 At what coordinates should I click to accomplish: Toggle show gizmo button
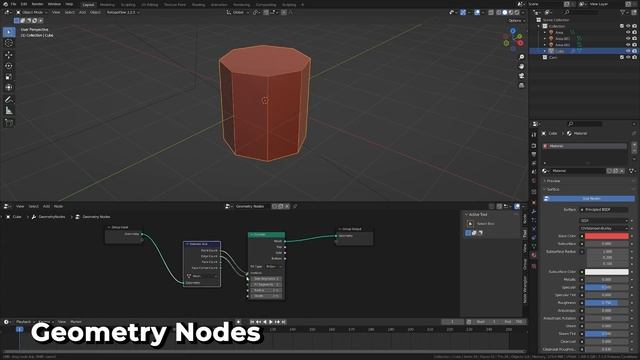[463, 13]
